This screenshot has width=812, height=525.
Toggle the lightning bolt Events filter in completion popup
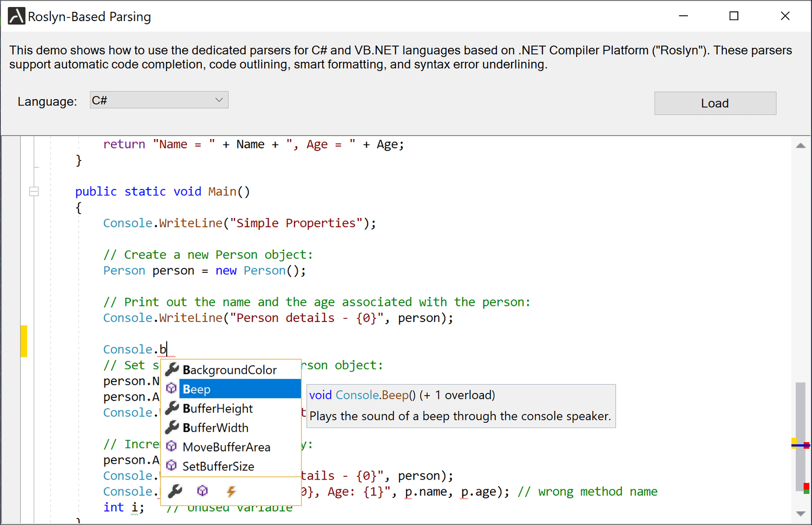(x=231, y=491)
